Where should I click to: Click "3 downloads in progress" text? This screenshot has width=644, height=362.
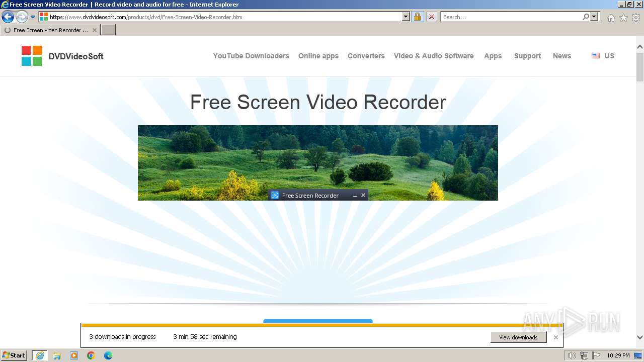pyautogui.click(x=123, y=337)
